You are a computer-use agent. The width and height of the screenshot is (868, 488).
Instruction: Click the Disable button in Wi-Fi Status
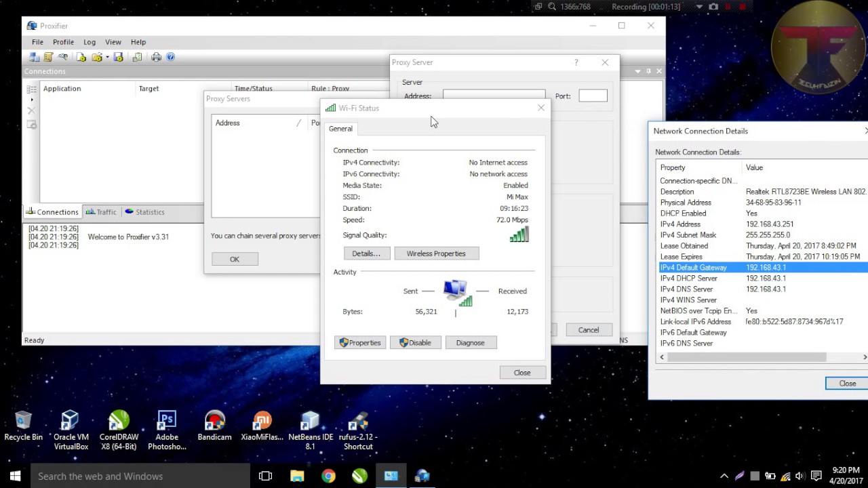pos(415,343)
